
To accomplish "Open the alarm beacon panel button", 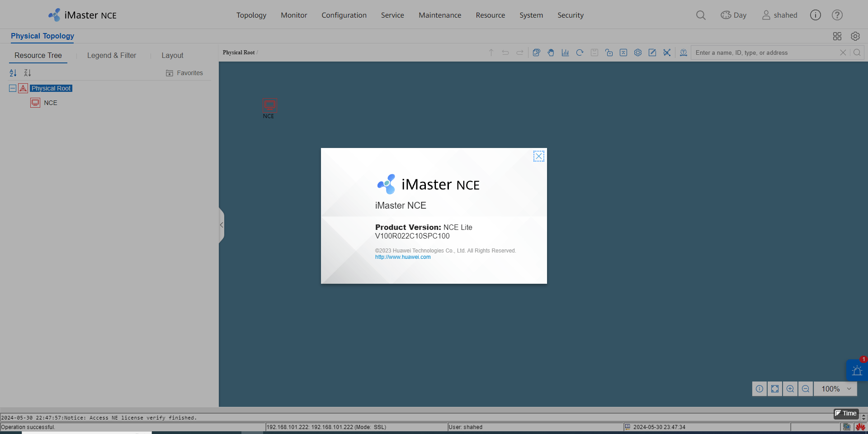I will (857, 371).
